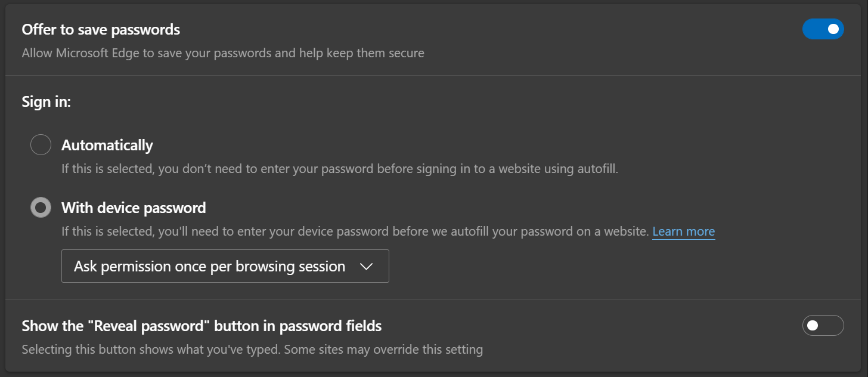Viewport: 868px width, 377px height.
Task: Click "Allow Microsoft Edge to save your passwords" text
Action: (223, 53)
